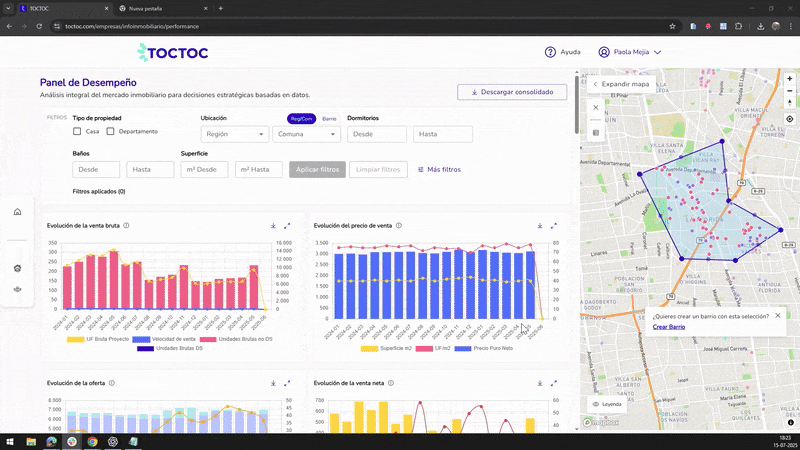Click the Expandir mapa button
Viewport: 800px width, 450px height.
[620, 84]
